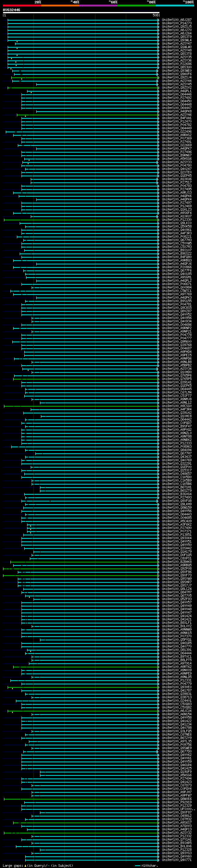This screenshot has height=868, width=197.
Task: Select the query name AV632446
Action: click(11, 10)
